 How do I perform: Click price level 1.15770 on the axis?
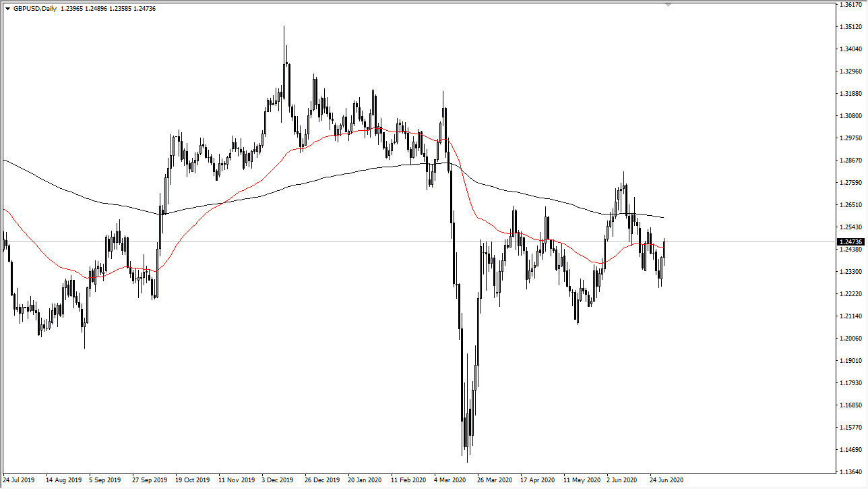coord(850,428)
